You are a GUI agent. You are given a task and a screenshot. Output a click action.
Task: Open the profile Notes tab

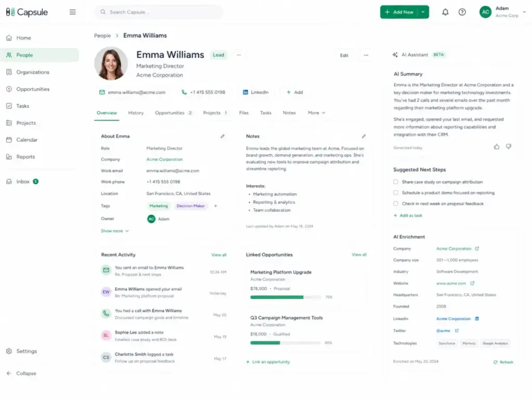coord(289,113)
